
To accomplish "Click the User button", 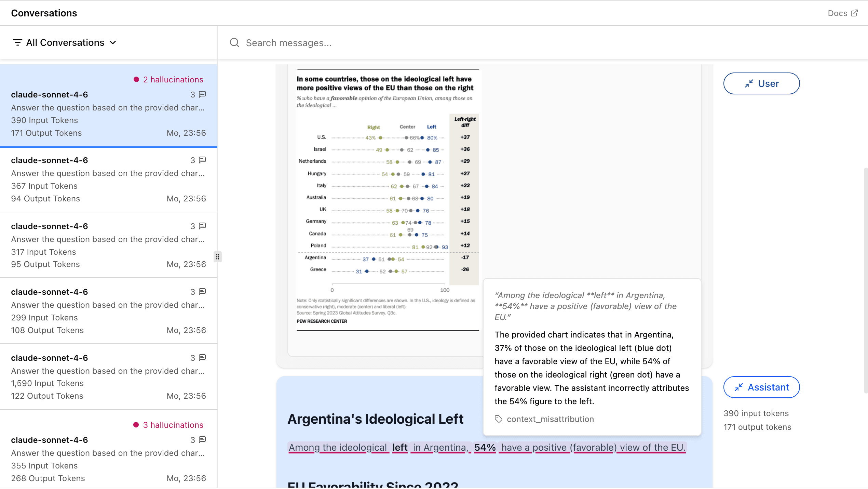I will click(x=761, y=83).
